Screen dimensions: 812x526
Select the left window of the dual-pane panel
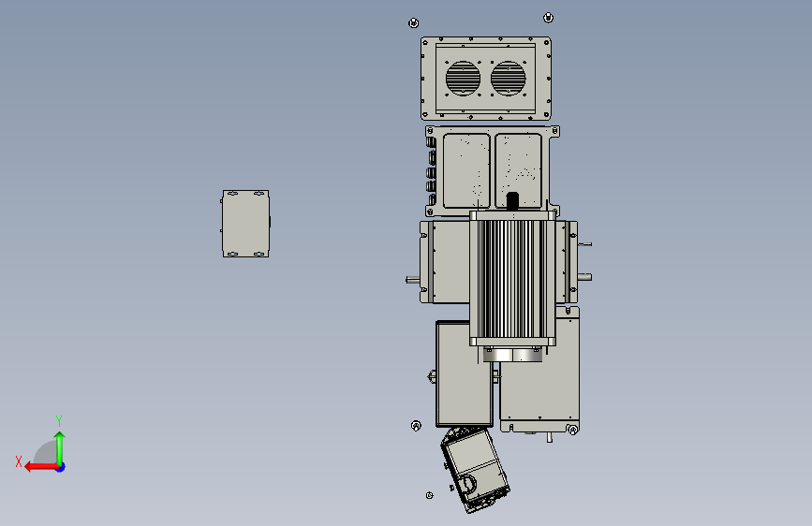pyautogui.click(x=466, y=170)
